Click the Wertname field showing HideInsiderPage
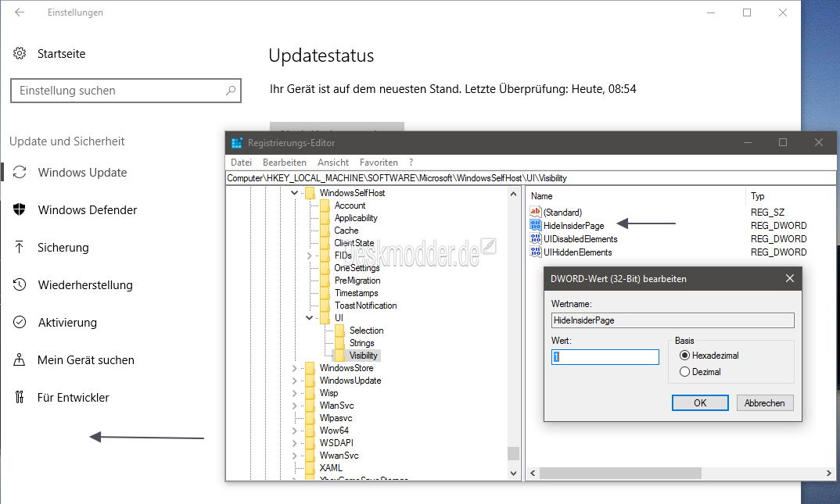This screenshot has width=840, height=504. (673, 320)
